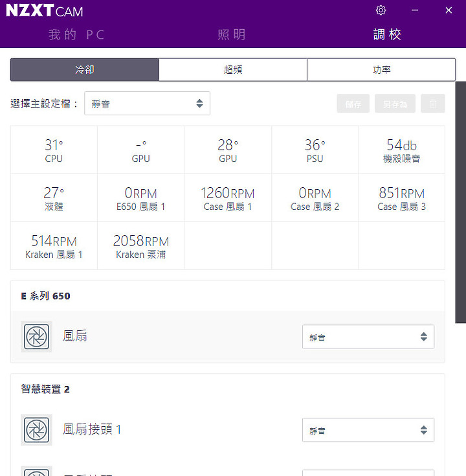Click the disabled trash delete icon
Image resolution: width=466 pixels, height=476 pixels.
pyautogui.click(x=432, y=104)
